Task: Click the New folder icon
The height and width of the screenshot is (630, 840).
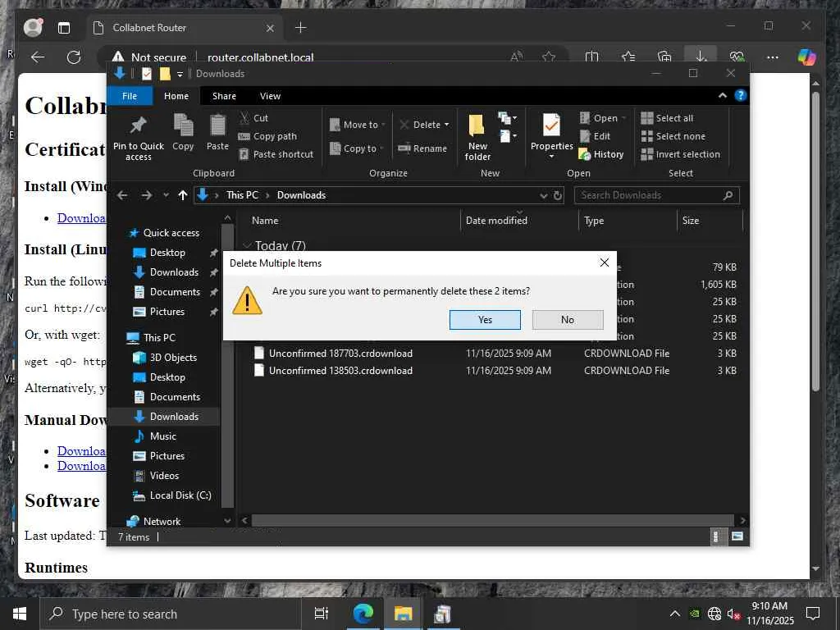Action: point(477,126)
